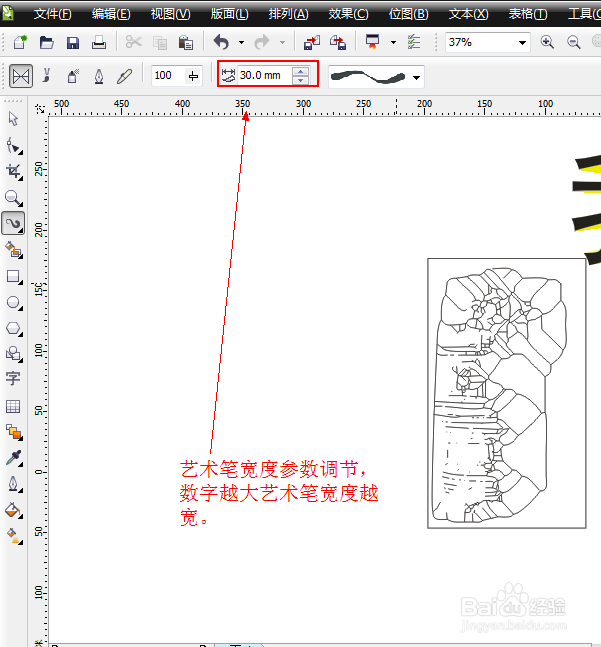Click the Cut scissors icon
This screenshot has width=601, height=647.
click(133, 42)
